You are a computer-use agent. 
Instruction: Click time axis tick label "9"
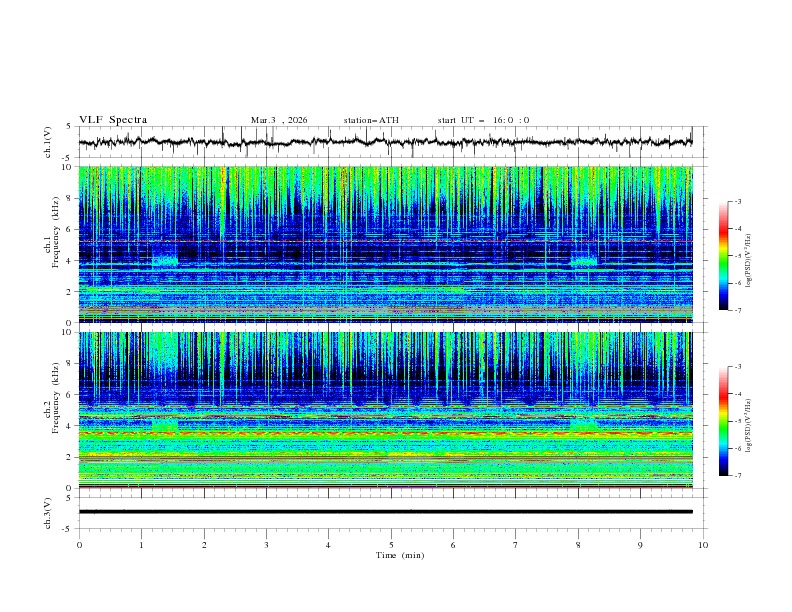pyautogui.click(x=640, y=545)
